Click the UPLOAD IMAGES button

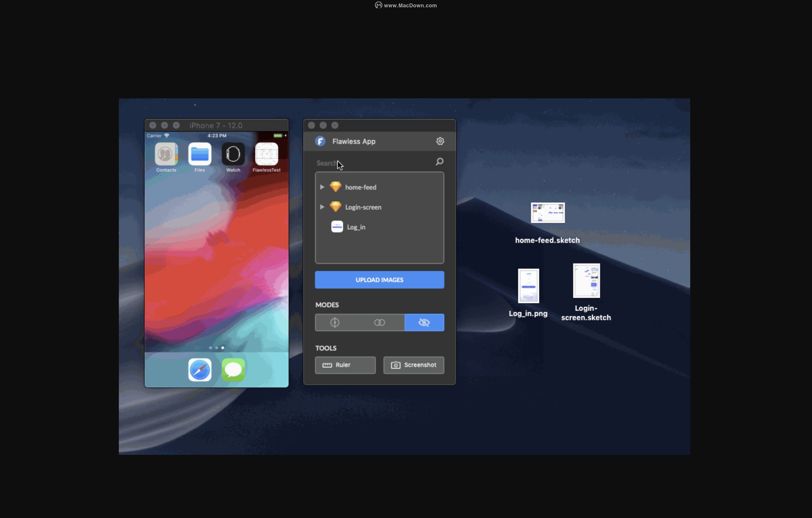coord(379,280)
